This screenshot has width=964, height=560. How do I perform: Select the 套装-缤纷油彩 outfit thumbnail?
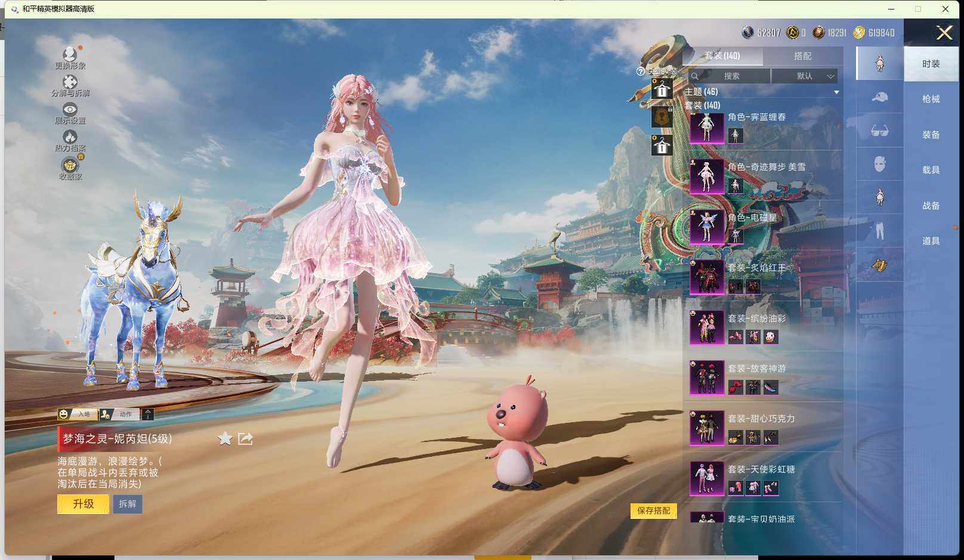coord(707,328)
